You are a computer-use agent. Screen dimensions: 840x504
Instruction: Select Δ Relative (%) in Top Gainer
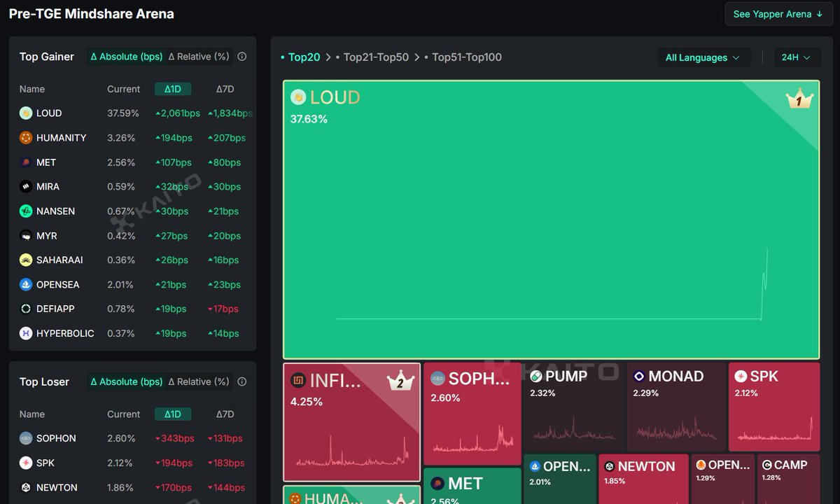point(199,57)
